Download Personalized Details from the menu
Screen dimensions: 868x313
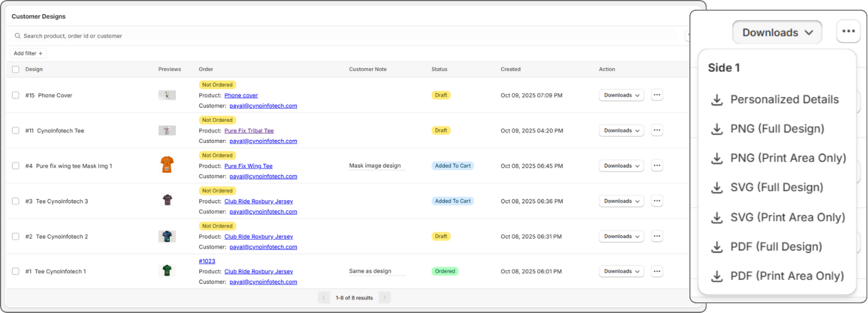(784, 100)
